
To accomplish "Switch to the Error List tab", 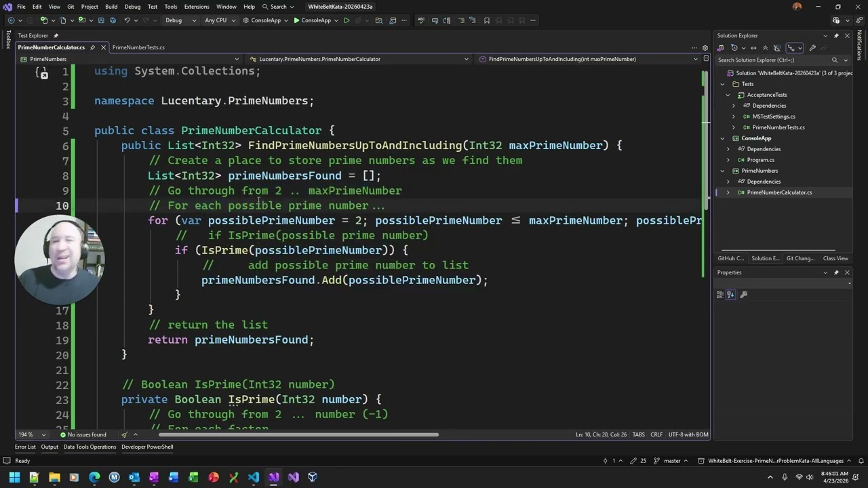I will 25,447.
